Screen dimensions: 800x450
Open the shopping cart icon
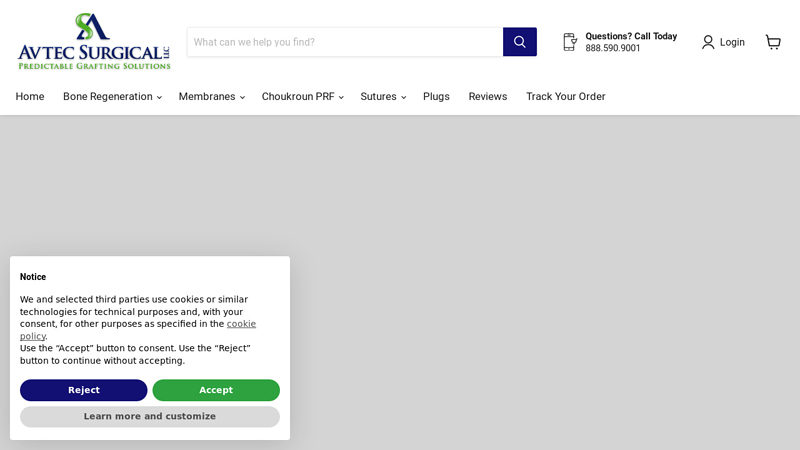click(773, 42)
